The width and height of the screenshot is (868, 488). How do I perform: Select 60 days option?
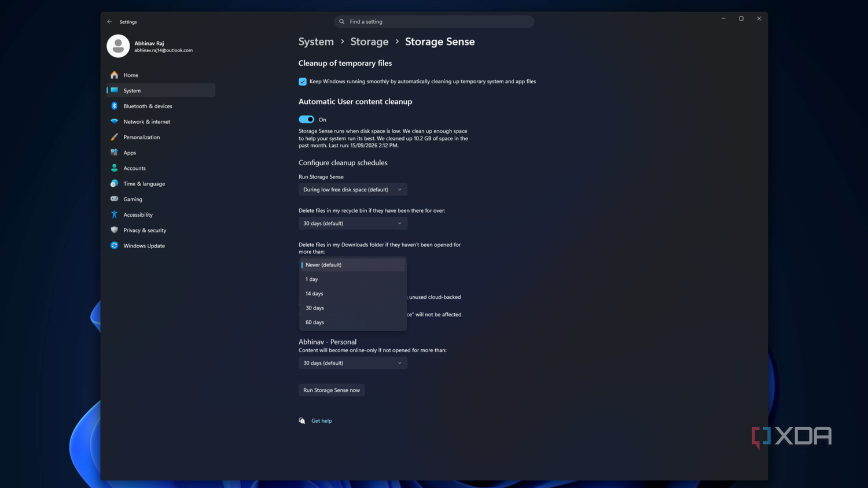point(352,323)
